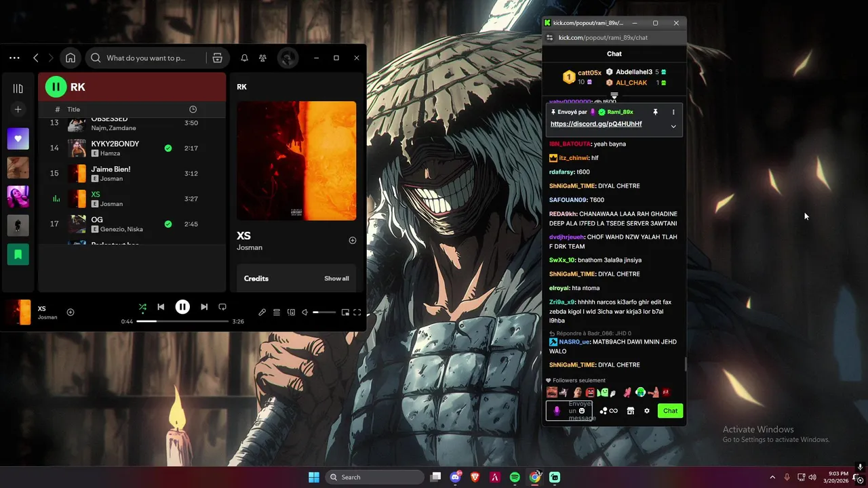
Task: Select the KYKY2BONDY track row
Action: click(x=132, y=148)
